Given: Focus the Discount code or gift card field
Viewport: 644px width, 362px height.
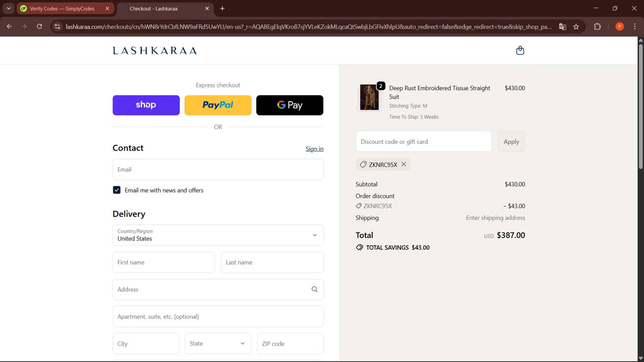Looking at the screenshot, I should coord(424,142).
